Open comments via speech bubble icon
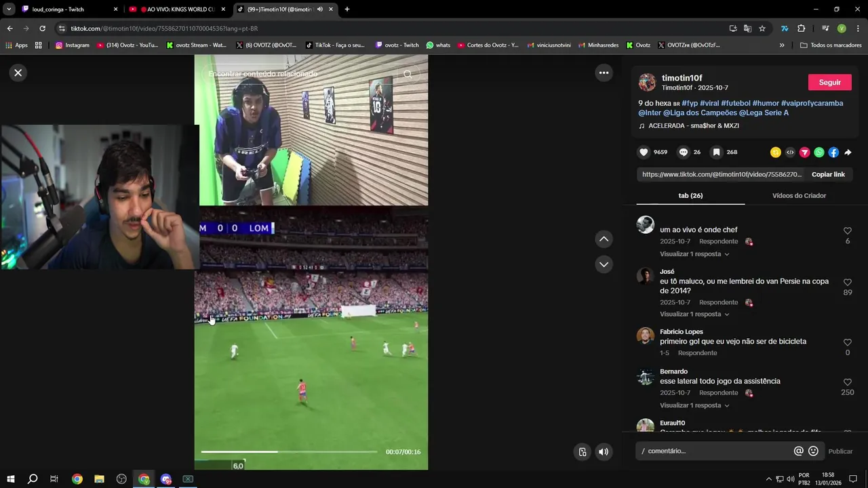 pyautogui.click(x=684, y=152)
